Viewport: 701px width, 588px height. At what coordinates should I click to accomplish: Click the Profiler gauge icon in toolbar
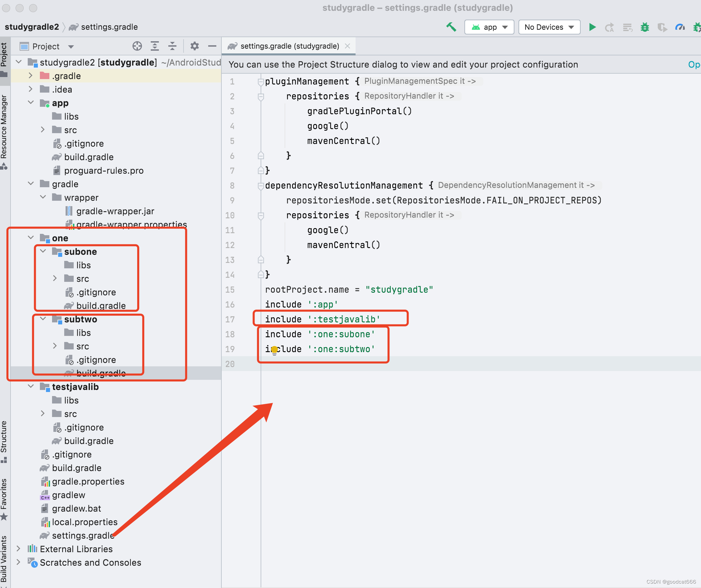point(679,27)
